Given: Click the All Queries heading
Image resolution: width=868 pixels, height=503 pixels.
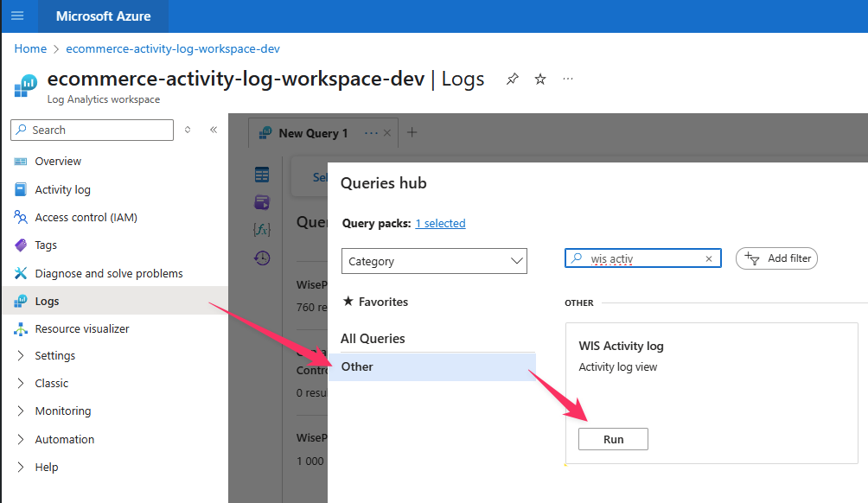Looking at the screenshot, I should [373, 339].
